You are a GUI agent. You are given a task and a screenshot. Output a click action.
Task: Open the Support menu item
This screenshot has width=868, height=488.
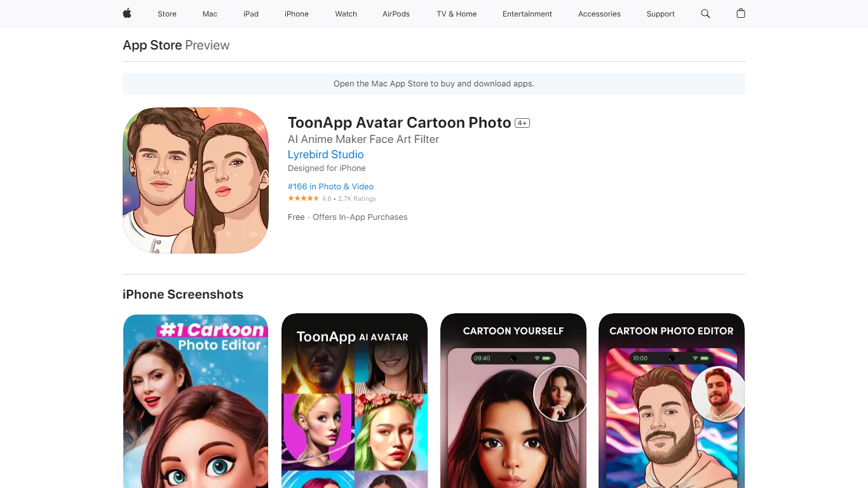tap(661, 14)
